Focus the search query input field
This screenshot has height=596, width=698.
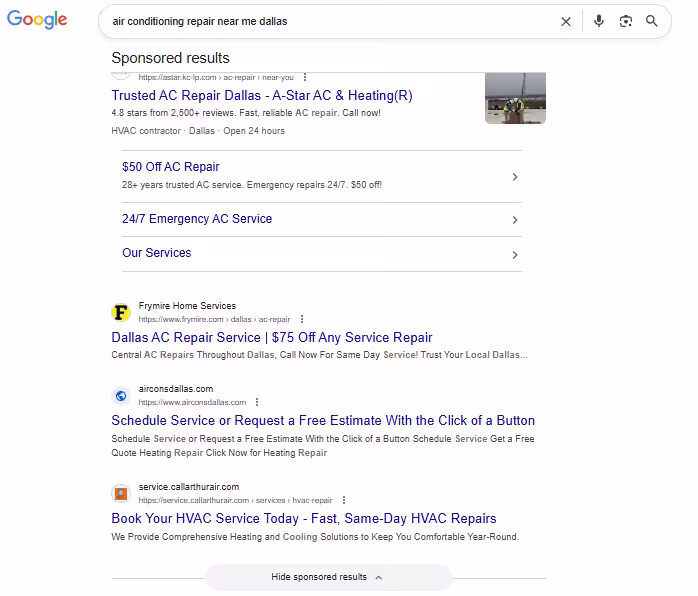coord(329,21)
